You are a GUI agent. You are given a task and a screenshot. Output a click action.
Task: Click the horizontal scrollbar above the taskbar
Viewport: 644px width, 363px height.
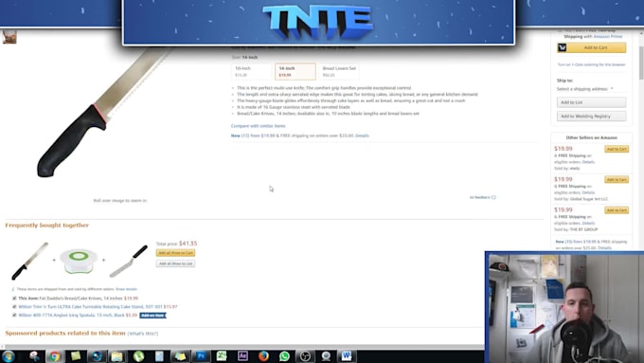242,347
